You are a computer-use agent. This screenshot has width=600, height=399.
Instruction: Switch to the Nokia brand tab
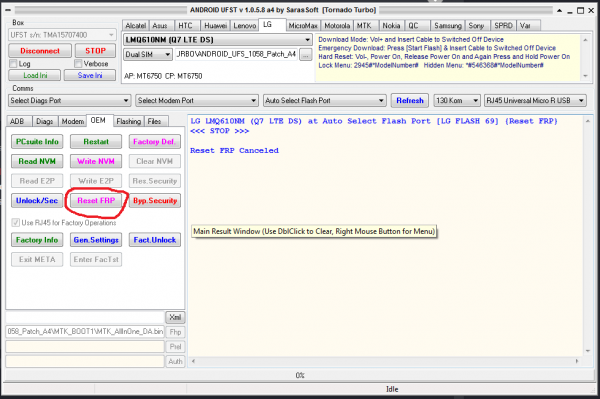point(391,26)
